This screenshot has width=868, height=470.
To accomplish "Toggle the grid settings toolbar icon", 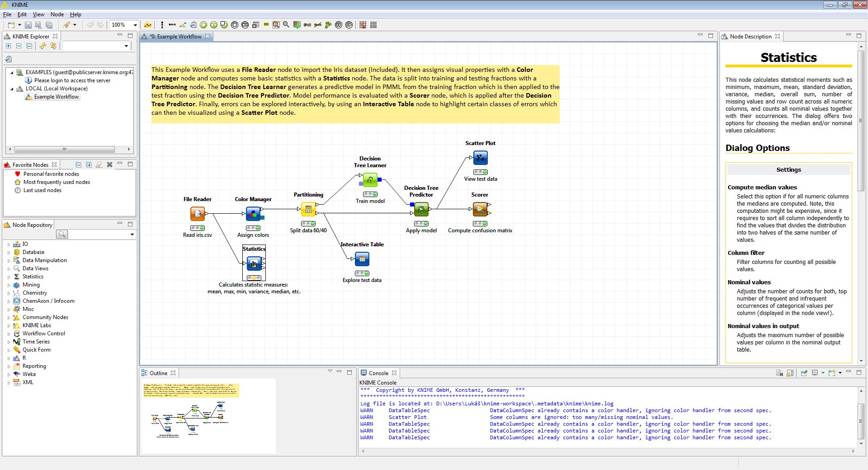I will pyautogui.click(x=363, y=25).
